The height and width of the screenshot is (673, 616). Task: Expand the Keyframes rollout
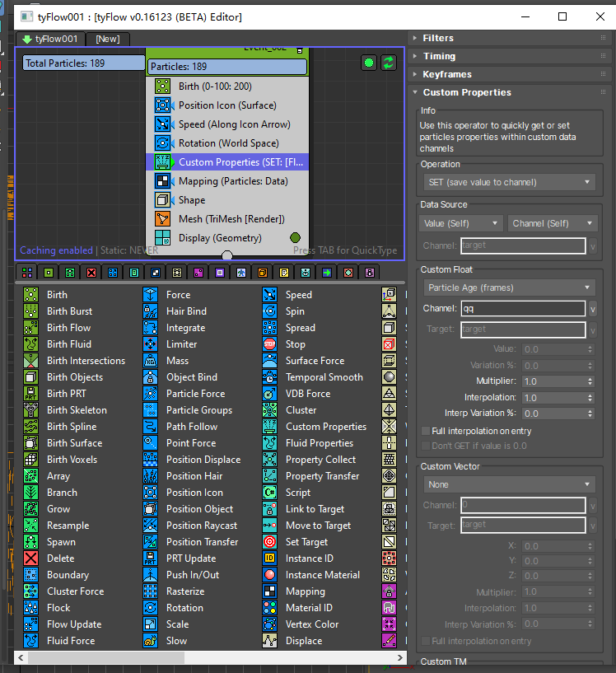447,74
